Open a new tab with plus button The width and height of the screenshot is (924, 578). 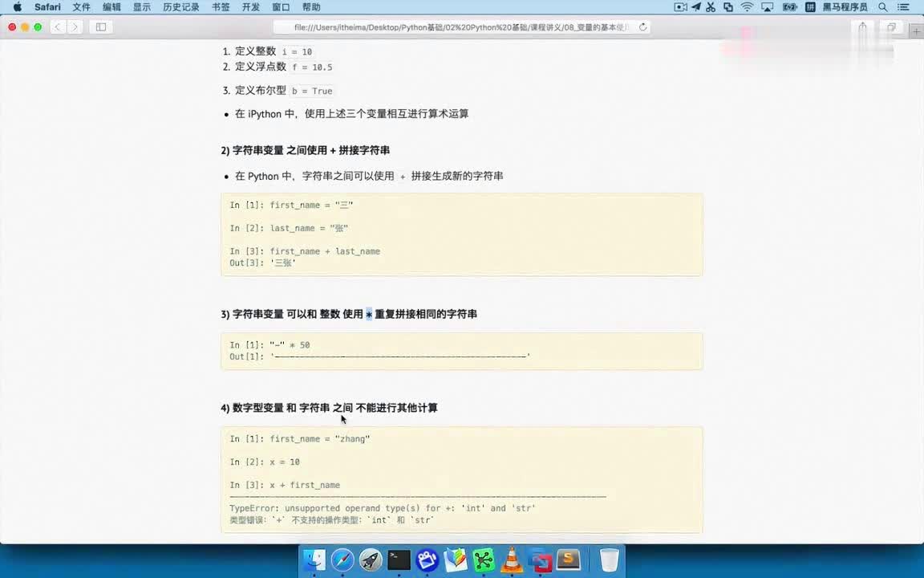pyautogui.click(x=917, y=31)
